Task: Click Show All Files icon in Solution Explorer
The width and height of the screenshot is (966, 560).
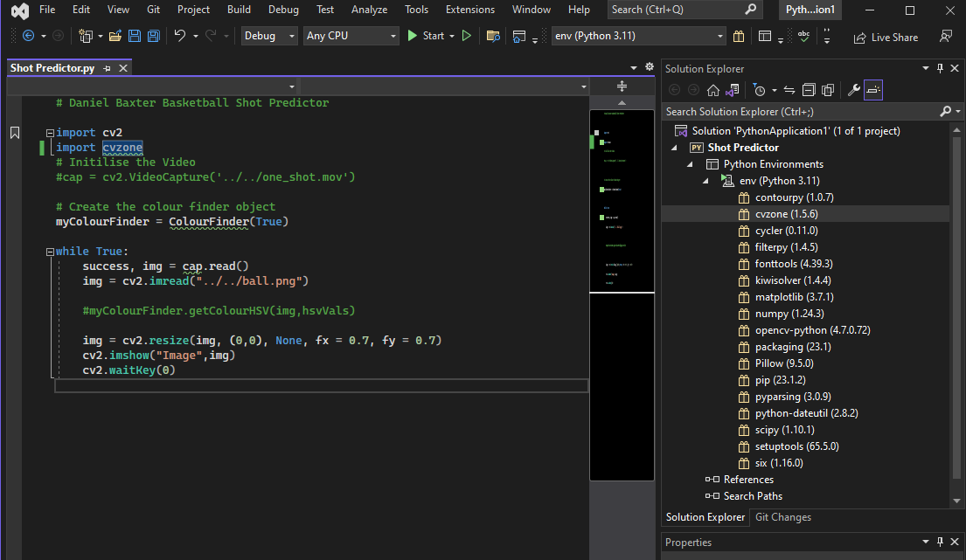Action: (x=828, y=91)
